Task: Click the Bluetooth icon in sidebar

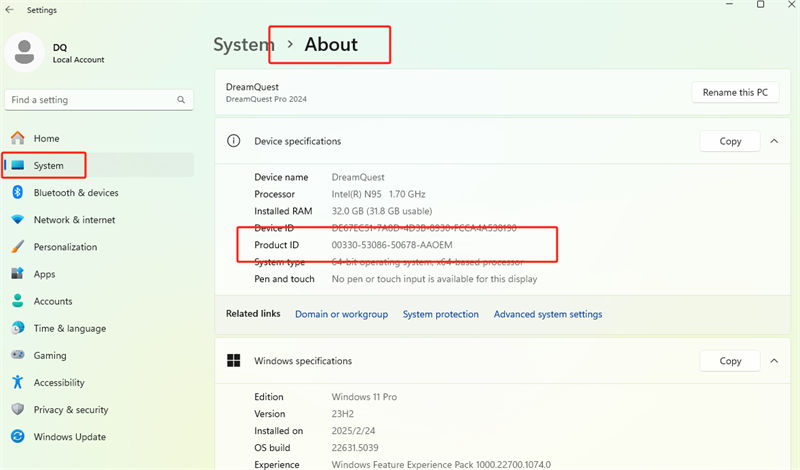Action: tap(18, 192)
